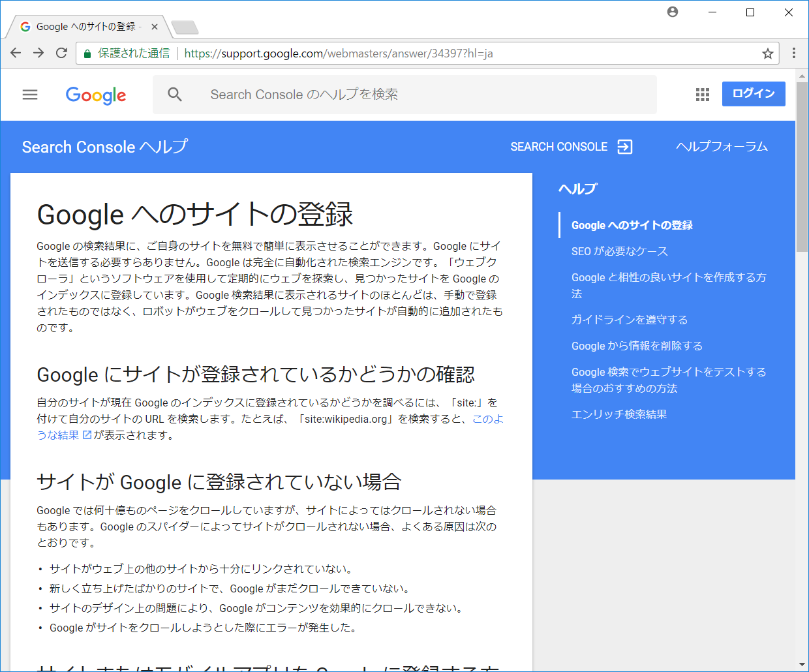The image size is (809, 672).
Task: Click the green lock secure-connection icon
Action: (x=87, y=53)
